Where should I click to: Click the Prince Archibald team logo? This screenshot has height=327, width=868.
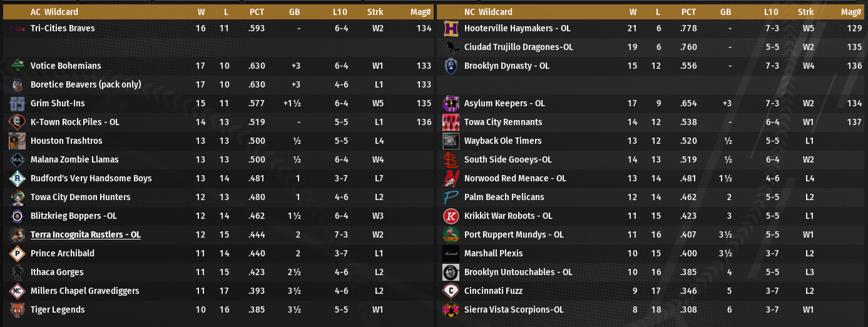pyautogui.click(x=18, y=254)
